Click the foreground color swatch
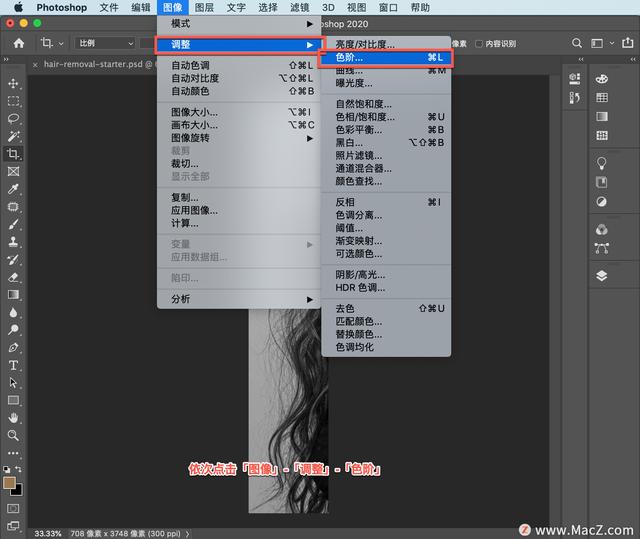Image resolution: width=640 pixels, height=539 pixels. pyautogui.click(x=9, y=483)
